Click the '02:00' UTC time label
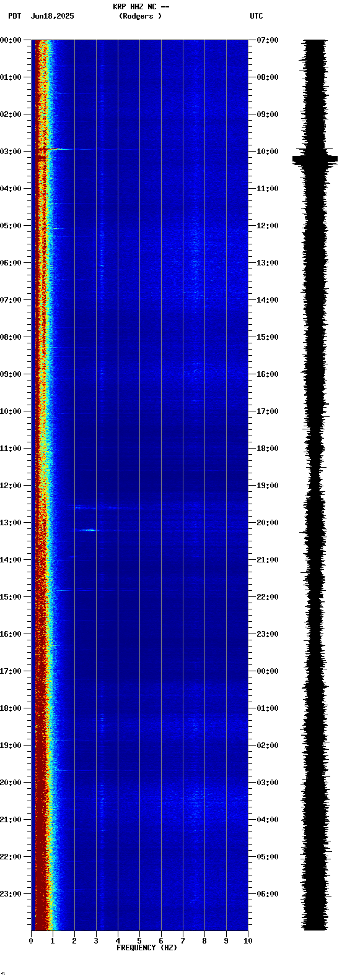Viewport: 342px width, 980px height. (x=268, y=746)
